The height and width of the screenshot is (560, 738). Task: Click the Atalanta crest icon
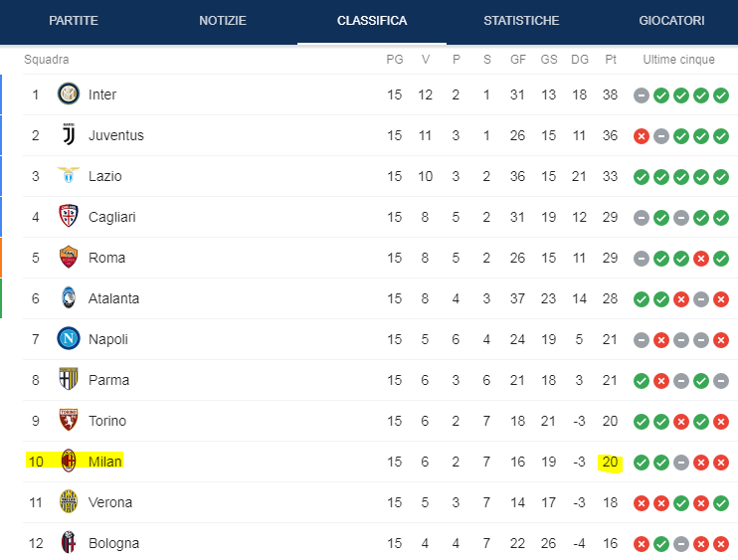click(68, 298)
